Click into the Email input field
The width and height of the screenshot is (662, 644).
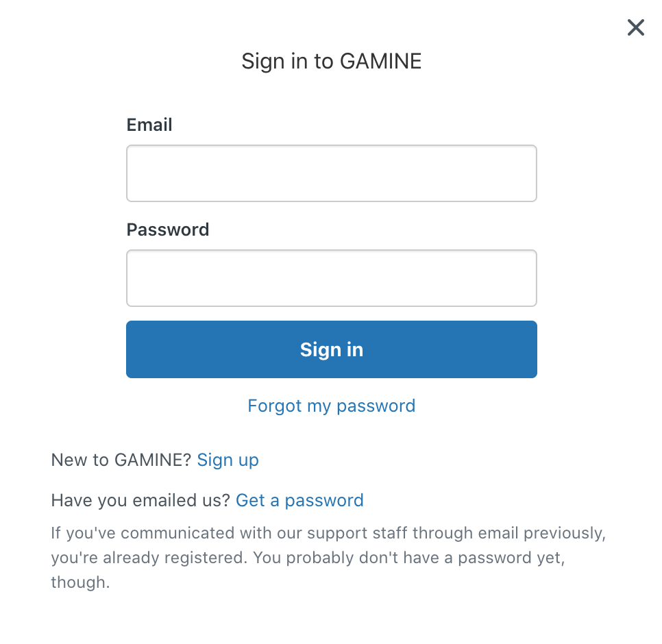coord(331,173)
